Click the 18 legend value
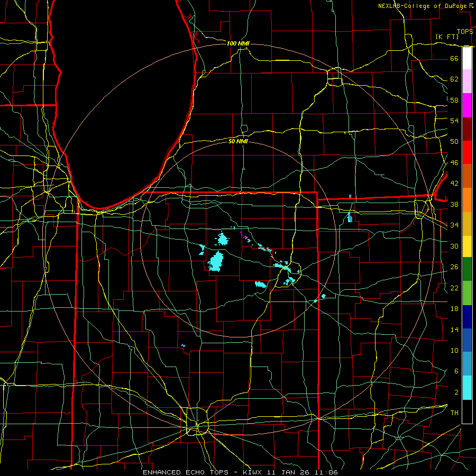This screenshot has width=476, height=476. click(x=454, y=309)
